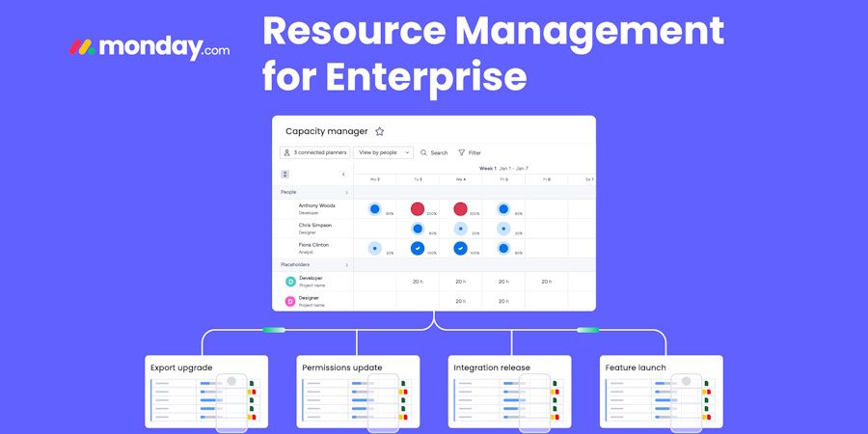This screenshot has height=434, width=868.
Task: Click the pink Designer placeholder avatar
Action: pos(290,302)
